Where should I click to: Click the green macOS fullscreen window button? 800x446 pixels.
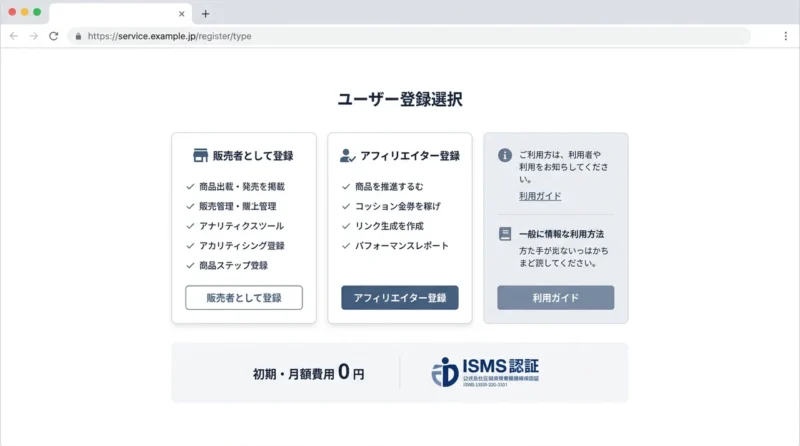point(37,12)
